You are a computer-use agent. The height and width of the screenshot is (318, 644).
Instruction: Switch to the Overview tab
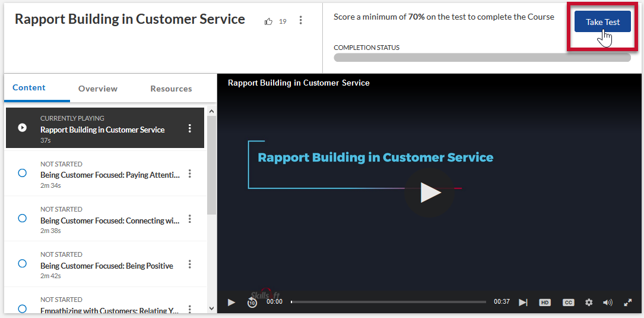point(98,89)
